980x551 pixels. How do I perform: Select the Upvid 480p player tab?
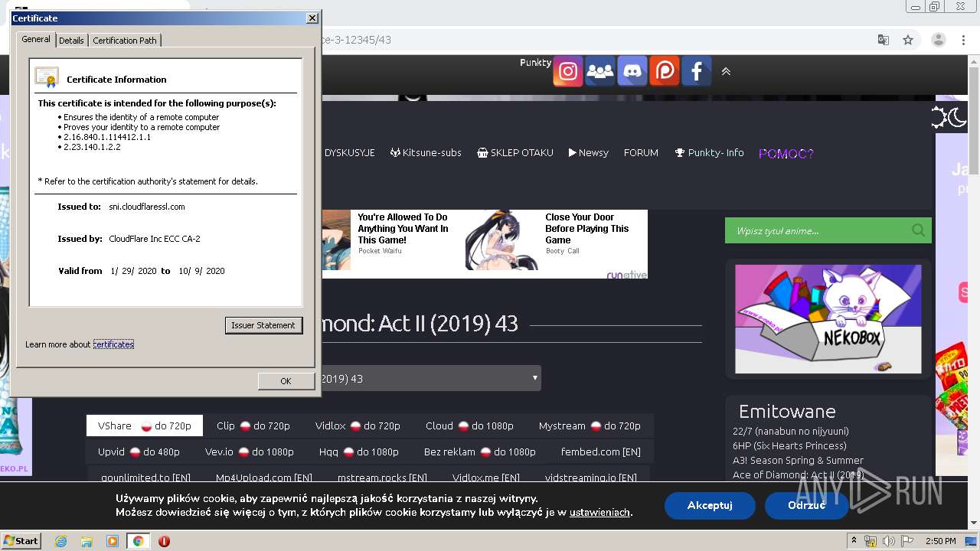tap(139, 452)
